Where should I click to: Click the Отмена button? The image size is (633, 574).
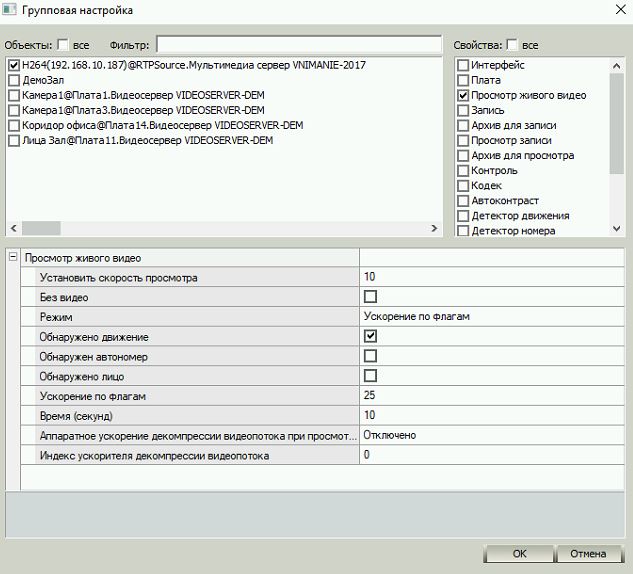(x=588, y=553)
